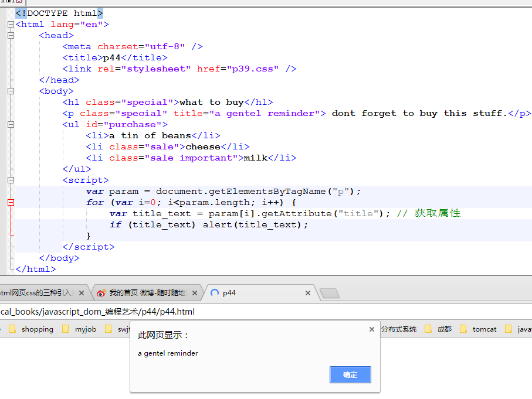Open the myjob bookmark folder
This screenshot has width=532, height=399.
[x=79, y=329]
